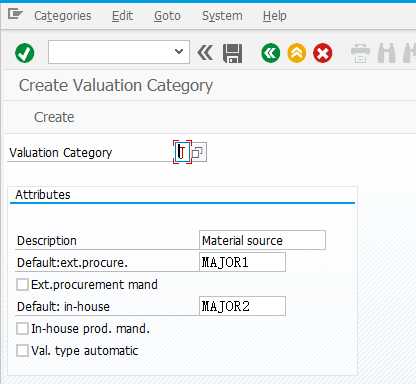Screen dimensions: 416x384
Task: Click the Default:ext.procure. field MAJOR1
Action: [x=242, y=262]
